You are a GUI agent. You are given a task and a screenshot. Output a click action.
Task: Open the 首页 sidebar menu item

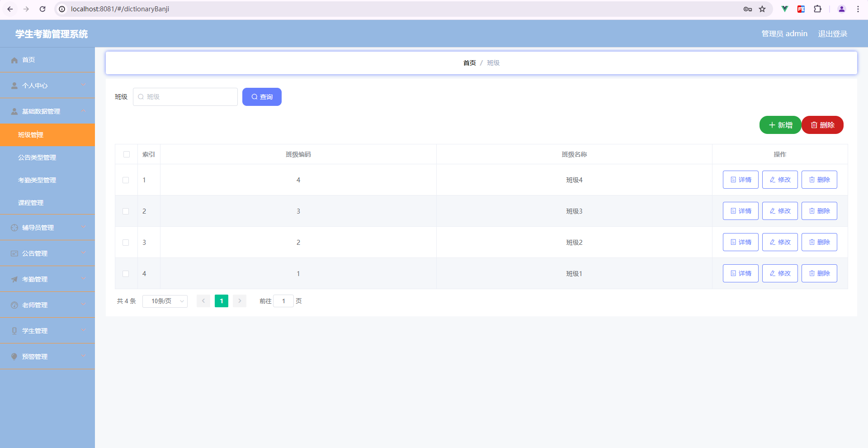[x=47, y=60]
